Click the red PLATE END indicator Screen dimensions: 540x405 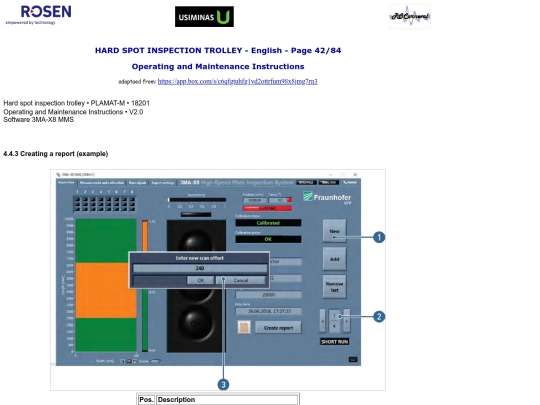point(267,208)
